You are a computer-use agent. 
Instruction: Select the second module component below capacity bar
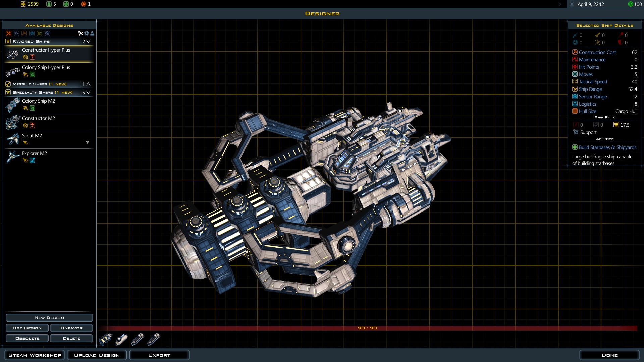click(121, 339)
